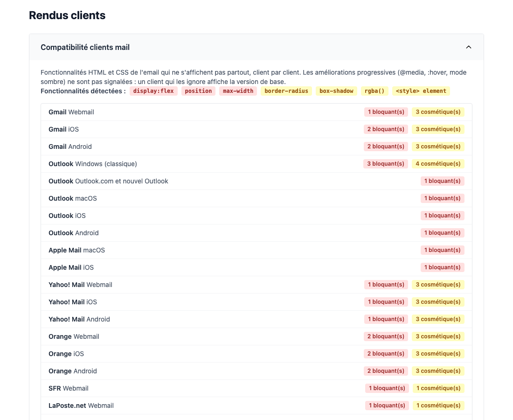Click LaPoste.net's 1 cosmétique(s) badge
Screen dimensions: 513x420
click(x=438, y=406)
